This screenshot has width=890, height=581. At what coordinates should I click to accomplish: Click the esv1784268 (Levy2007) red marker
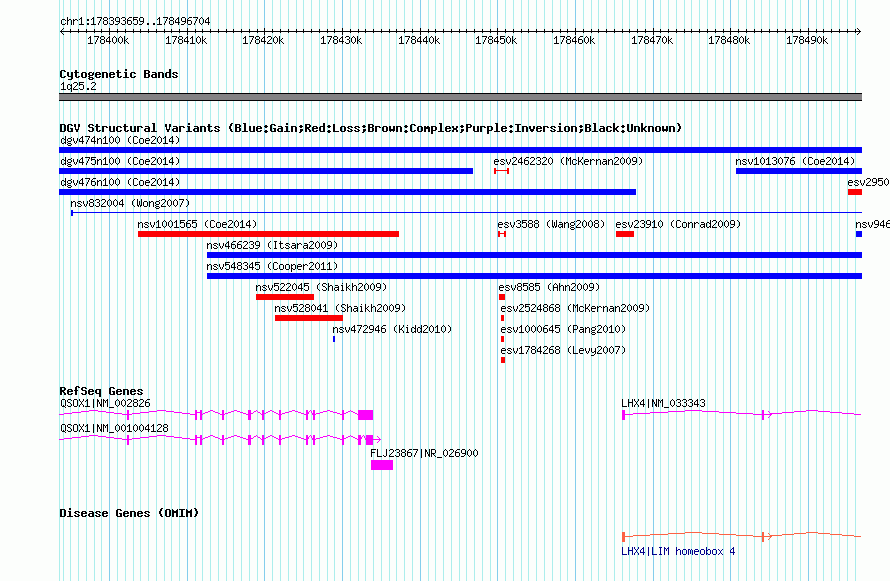pyautogui.click(x=503, y=360)
